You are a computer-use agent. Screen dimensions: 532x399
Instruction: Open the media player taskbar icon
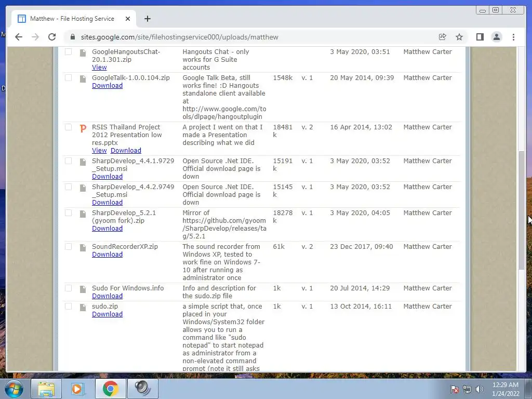(77, 389)
